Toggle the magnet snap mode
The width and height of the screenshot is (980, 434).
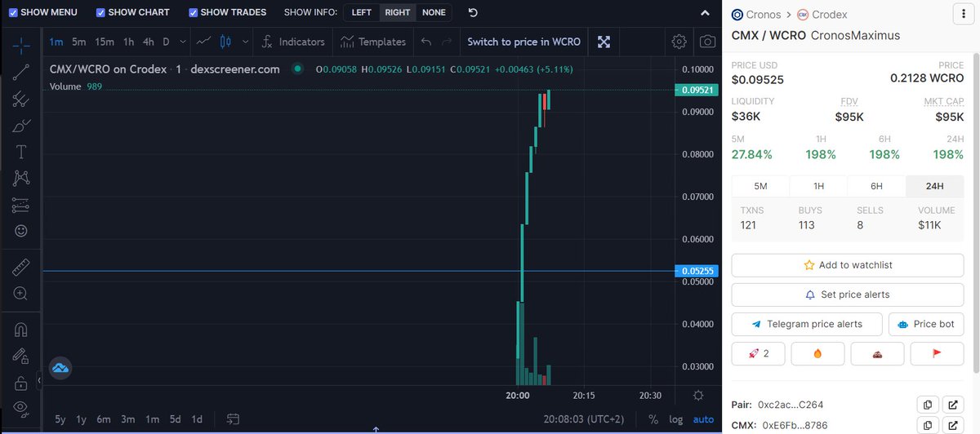coord(21,330)
